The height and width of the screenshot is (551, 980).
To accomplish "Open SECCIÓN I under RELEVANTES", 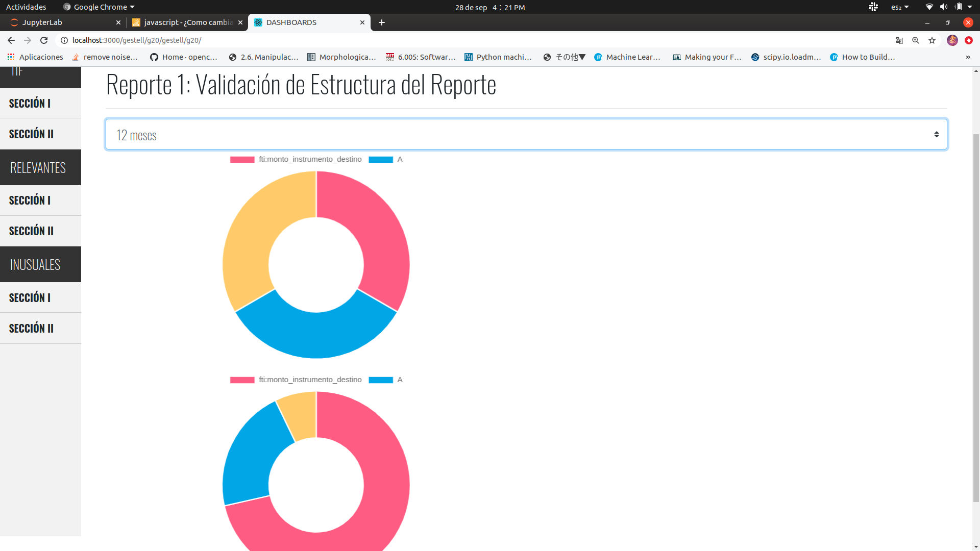I will [40, 200].
